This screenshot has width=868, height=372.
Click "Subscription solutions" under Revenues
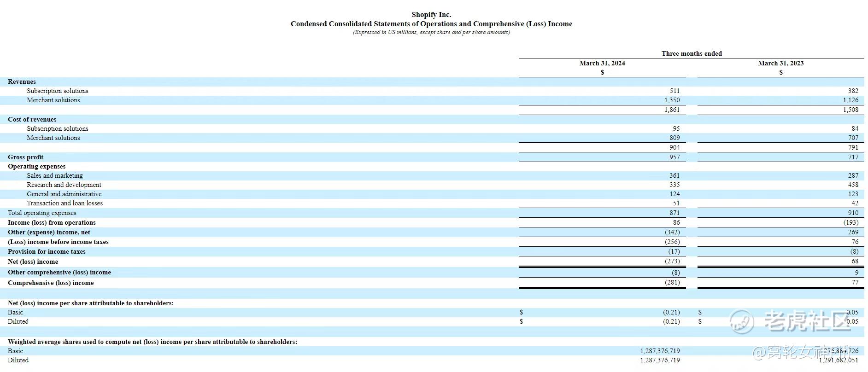[x=58, y=91]
